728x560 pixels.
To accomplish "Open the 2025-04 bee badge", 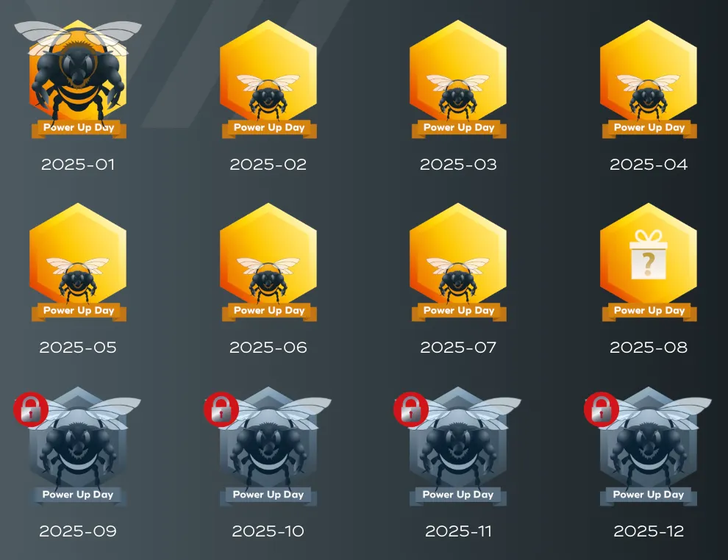I will 649,79.
